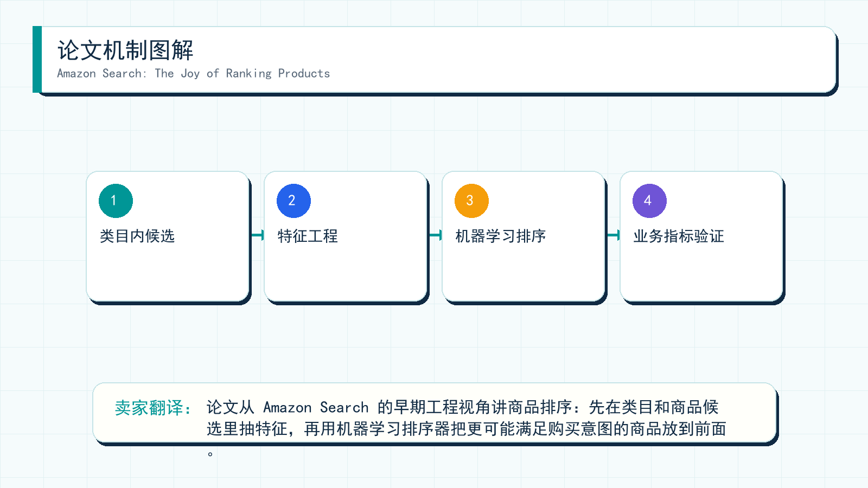
Task: Click the orange circle numbered 3
Action: pyautogui.click(x=471, y=201)
